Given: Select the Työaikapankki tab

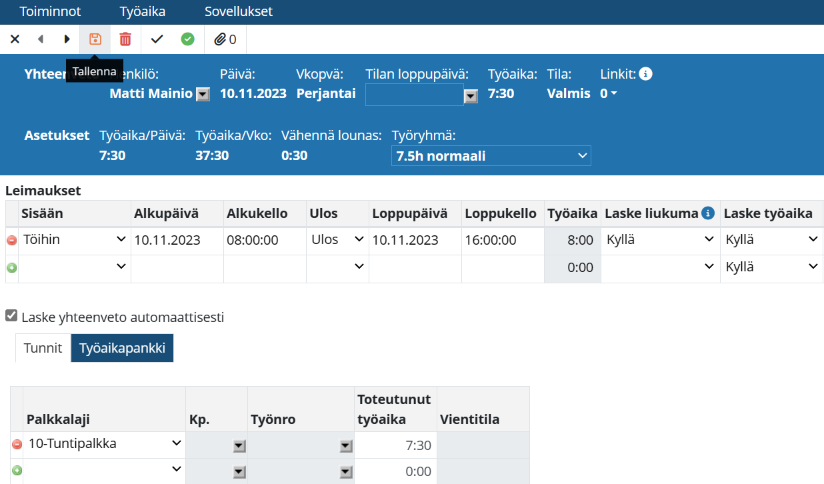Looking at the screenshot, I should pos(122,347).
